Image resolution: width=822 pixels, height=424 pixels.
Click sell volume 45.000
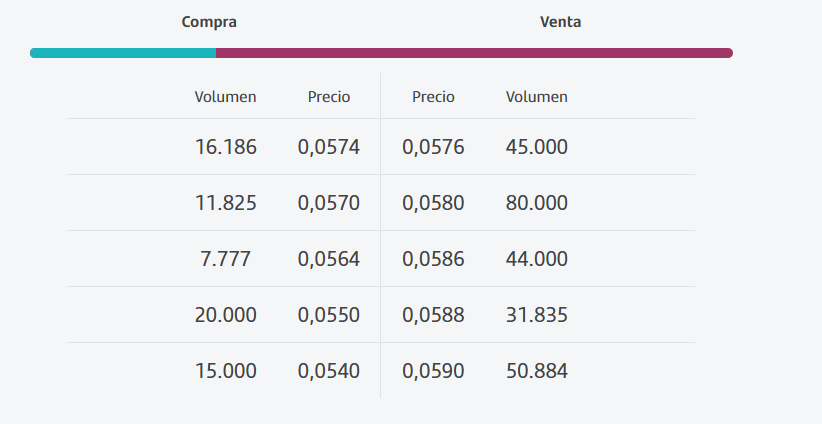coord(537,147)
